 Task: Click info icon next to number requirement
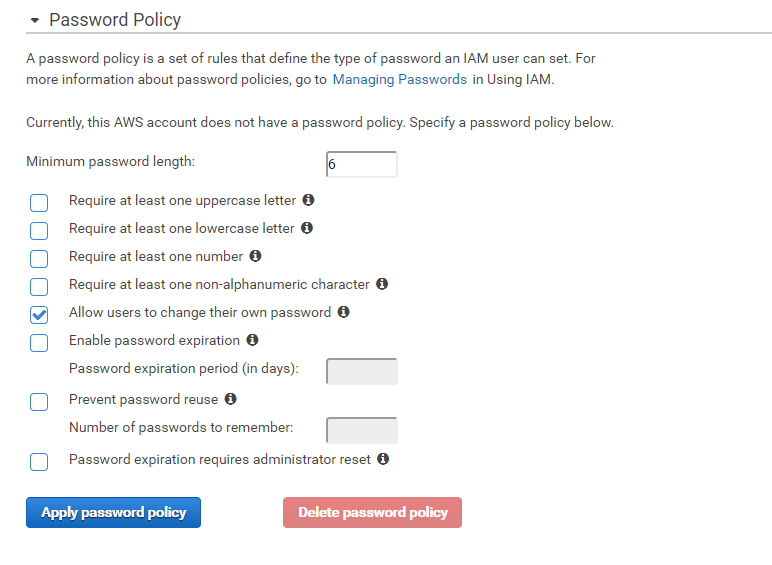tap(255, 256)
